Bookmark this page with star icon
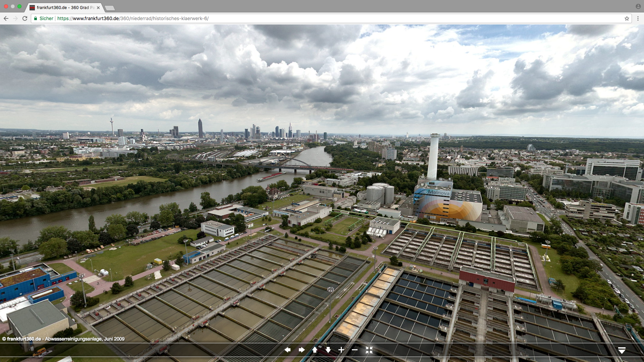Screen dimensions: 644x362 pyautogui.click(x=627, y=18)
